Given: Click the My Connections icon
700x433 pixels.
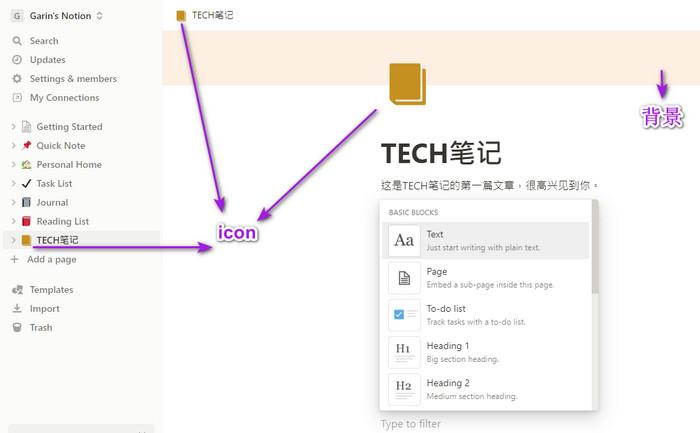Looking at the screenshot, I should click(x=17, y=97).
